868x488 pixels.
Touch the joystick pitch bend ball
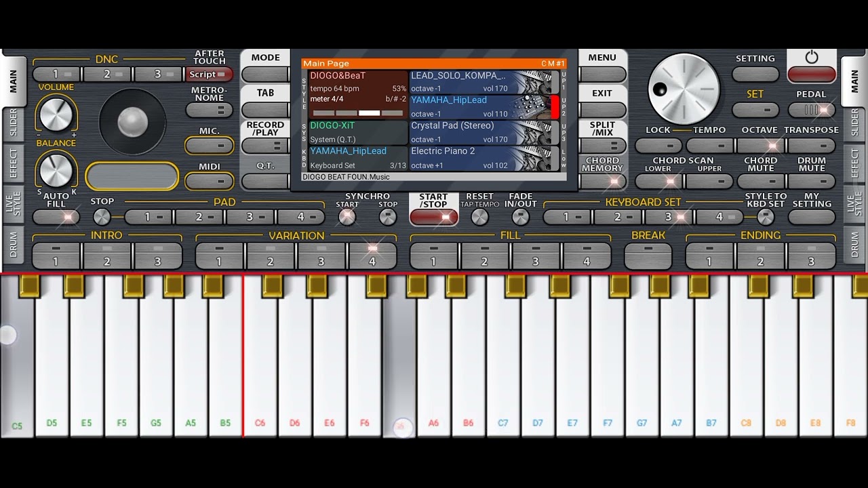133,122
